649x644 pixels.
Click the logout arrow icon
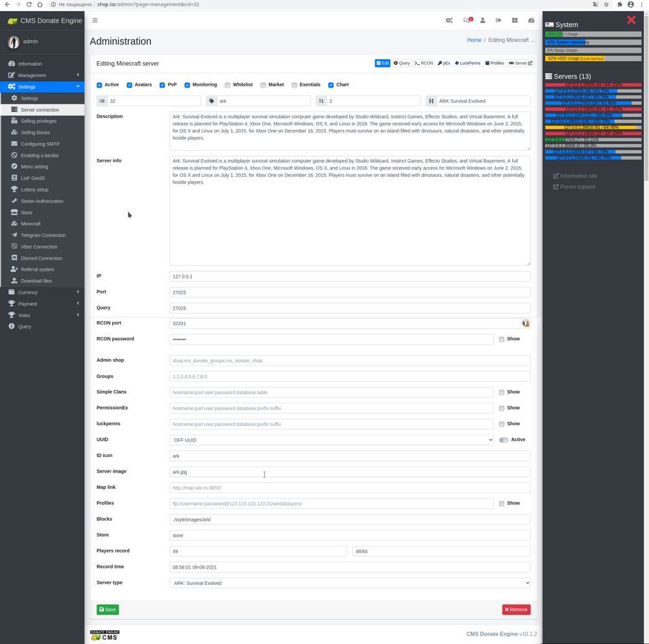tap(498, 21)
